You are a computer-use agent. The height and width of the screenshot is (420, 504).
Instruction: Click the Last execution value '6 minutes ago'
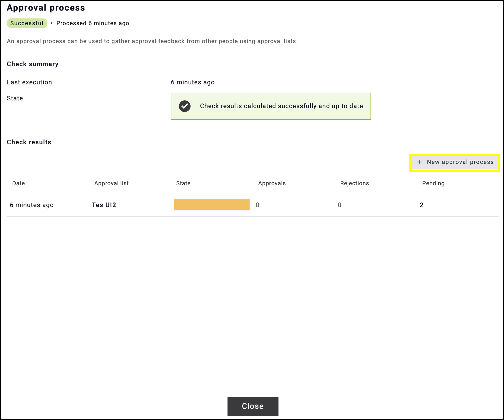click(193, 82)
